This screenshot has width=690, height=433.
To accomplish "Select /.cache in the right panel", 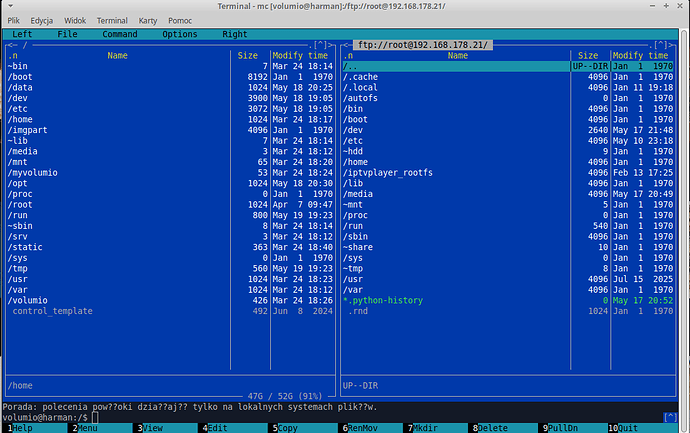I will click(508, 77).
